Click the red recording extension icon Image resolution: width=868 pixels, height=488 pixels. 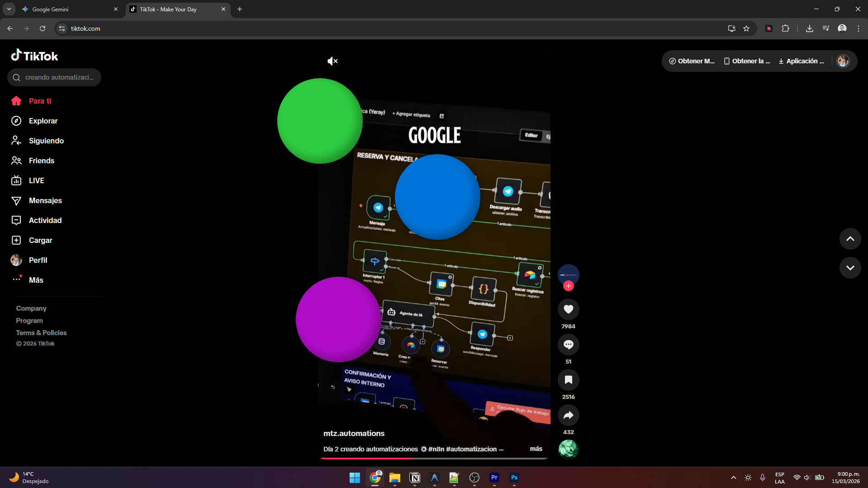pos(769,28)
